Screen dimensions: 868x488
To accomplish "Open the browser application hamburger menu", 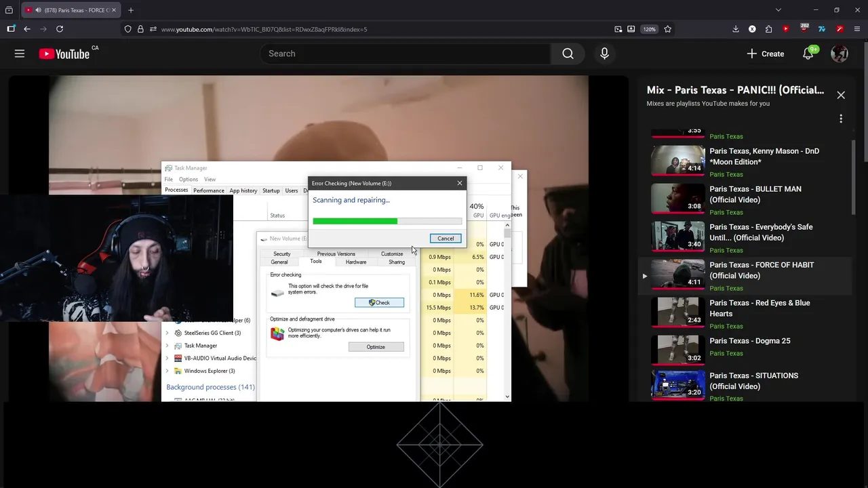I will [857, 29].
